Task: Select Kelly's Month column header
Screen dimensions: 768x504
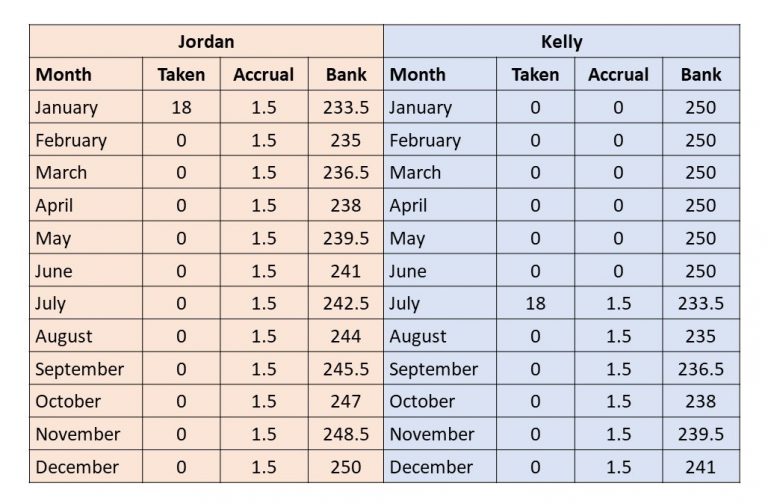Action: (418, 75)
